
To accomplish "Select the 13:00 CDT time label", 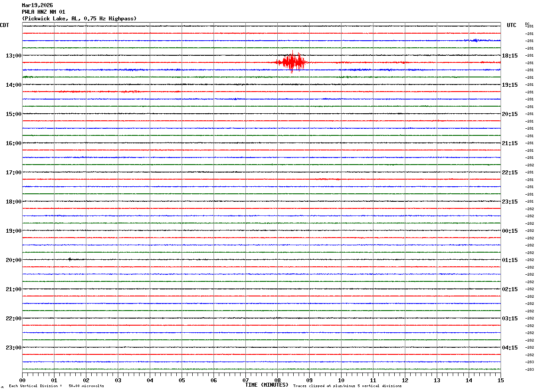I will [13, 56].
